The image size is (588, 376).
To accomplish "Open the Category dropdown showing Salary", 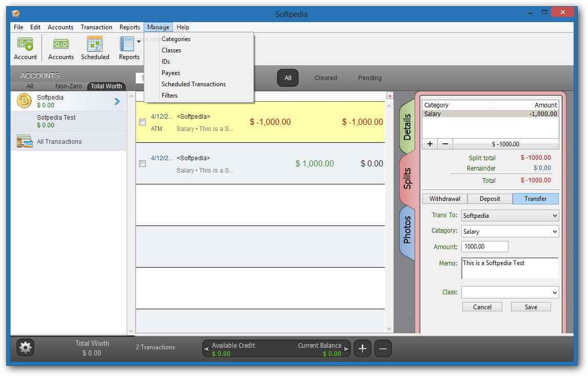I will 510,232.
